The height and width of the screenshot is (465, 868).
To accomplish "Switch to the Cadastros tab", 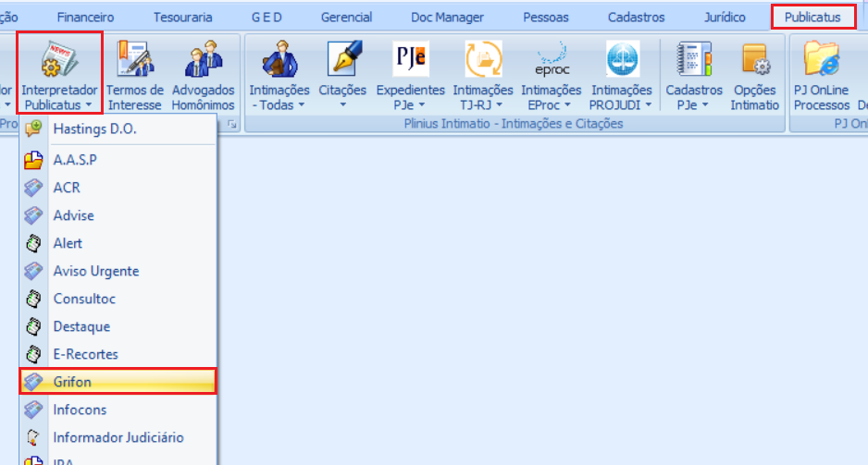I will coord(636,18).
